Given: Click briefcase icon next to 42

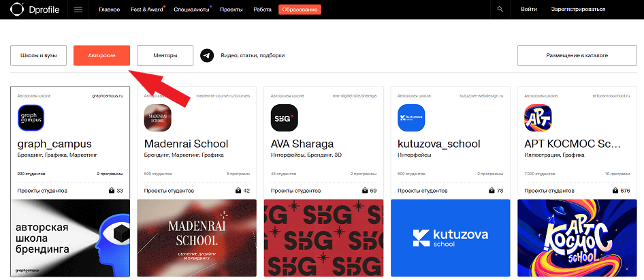Looking at the screenshot, I should [x=238, y=190].
